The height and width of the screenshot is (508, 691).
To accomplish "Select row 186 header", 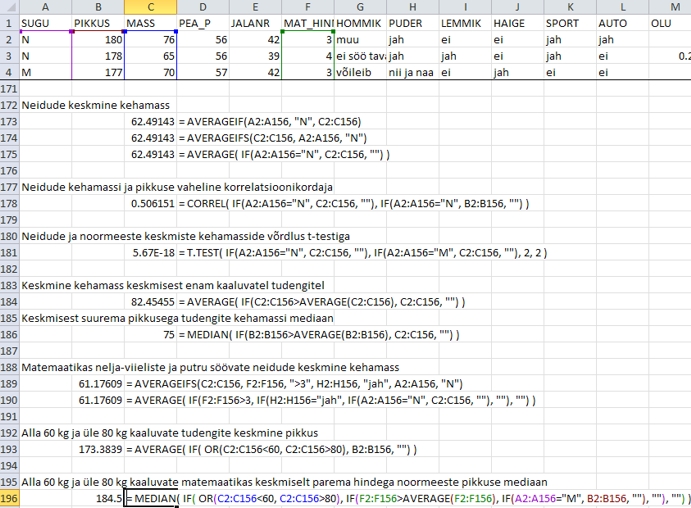I will [10, 335].
